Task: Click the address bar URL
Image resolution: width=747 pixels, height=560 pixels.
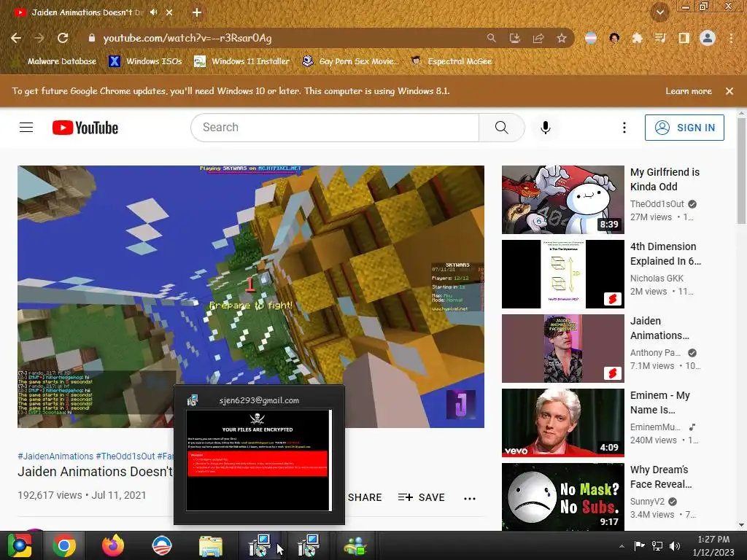Action: (x=187, y=38)
